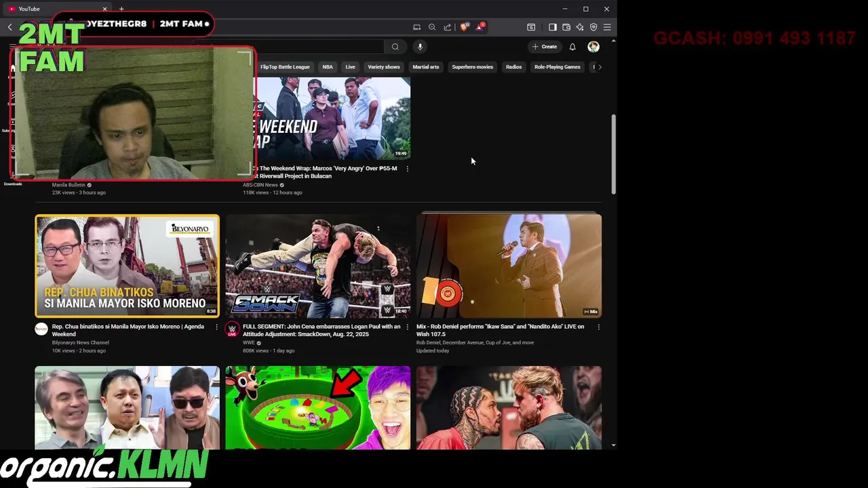Open Bilyonaryo News Channel avatar
The image size is (868, 488).
(x=41, y=329)
